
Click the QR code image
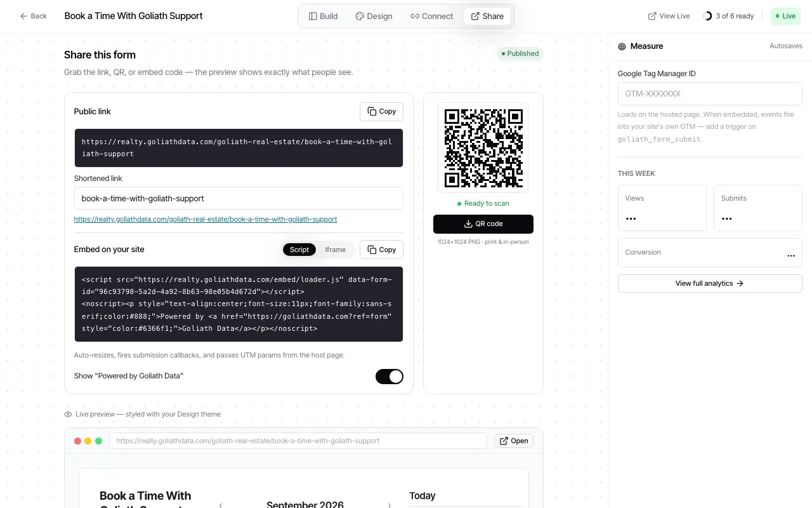(x=483, y=147)
